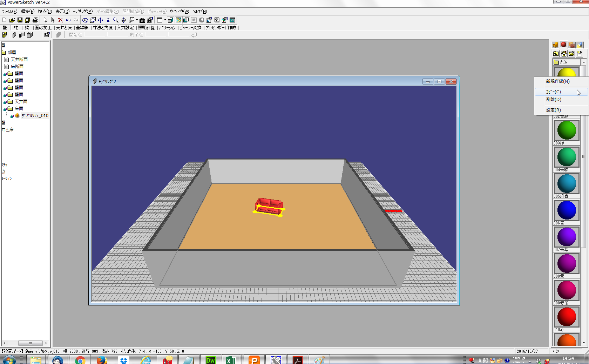The height and width of the screenshot is (364, 589).
Task: Click the camera snapshot icon
Action: pos(142,20)
